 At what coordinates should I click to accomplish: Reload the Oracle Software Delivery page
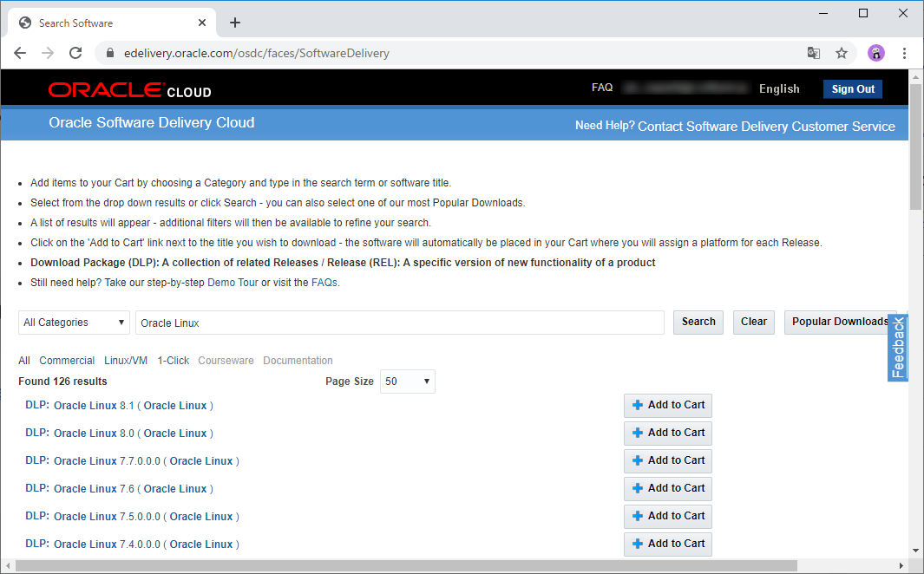tap(75, 53)
